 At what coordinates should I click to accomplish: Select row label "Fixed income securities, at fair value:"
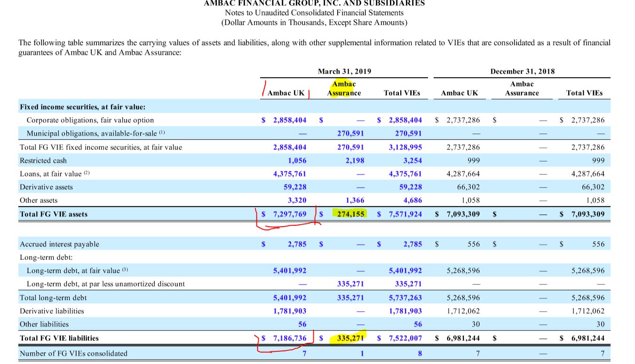coord(83,107)
